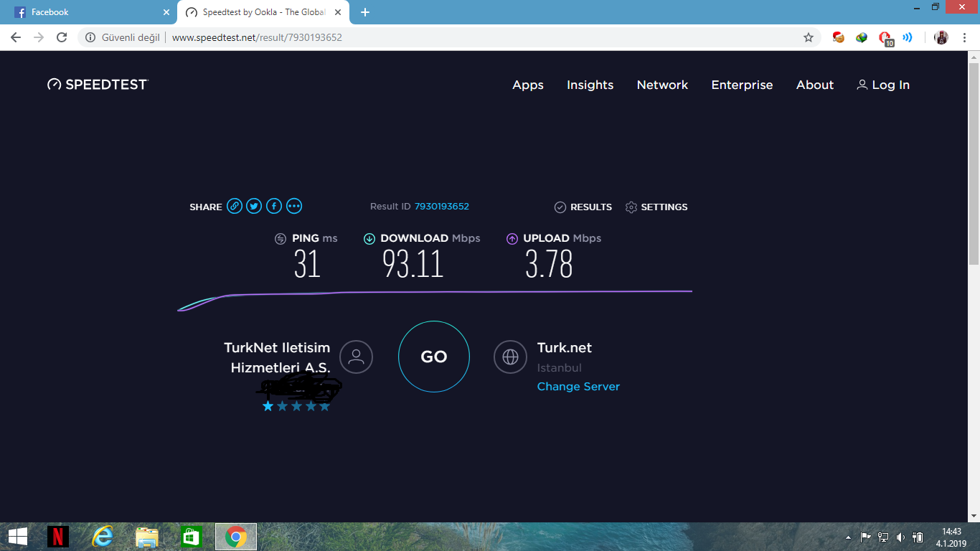Click the Speedtest logo
The height and width of the screenshot is (551, 980).
98,85
